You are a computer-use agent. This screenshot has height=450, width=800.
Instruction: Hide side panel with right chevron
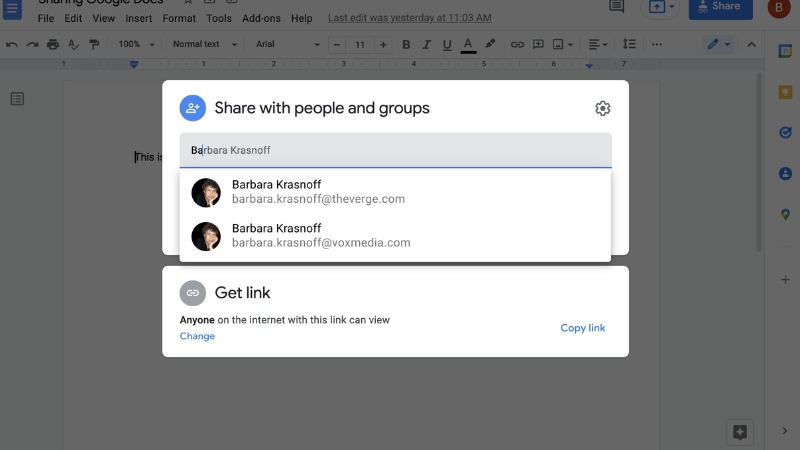pos(785,431)
